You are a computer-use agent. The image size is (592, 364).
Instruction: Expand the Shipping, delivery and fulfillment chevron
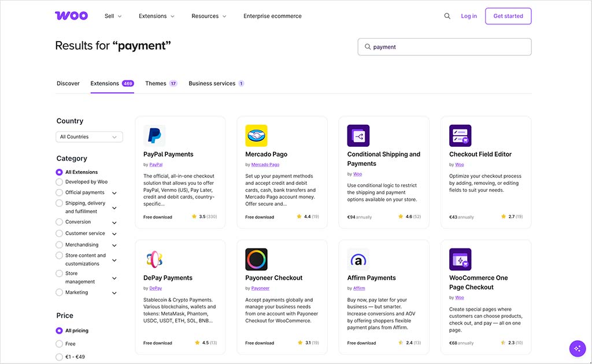[x=114, y=208]
